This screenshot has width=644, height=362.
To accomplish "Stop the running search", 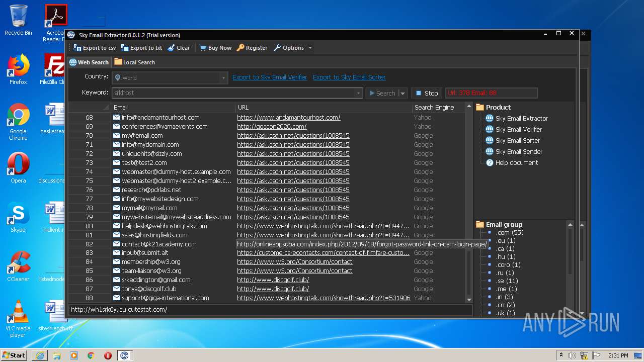I will pyautogui.click(x=427, y=93).
